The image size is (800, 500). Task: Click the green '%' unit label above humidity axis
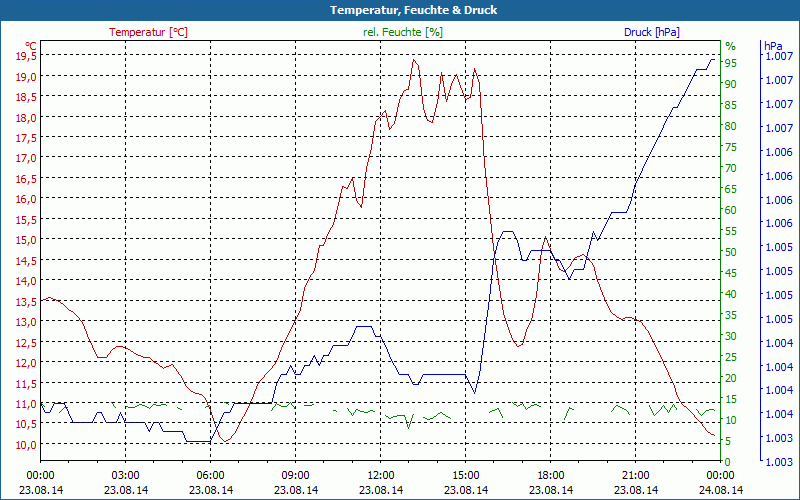click(731, 46)
